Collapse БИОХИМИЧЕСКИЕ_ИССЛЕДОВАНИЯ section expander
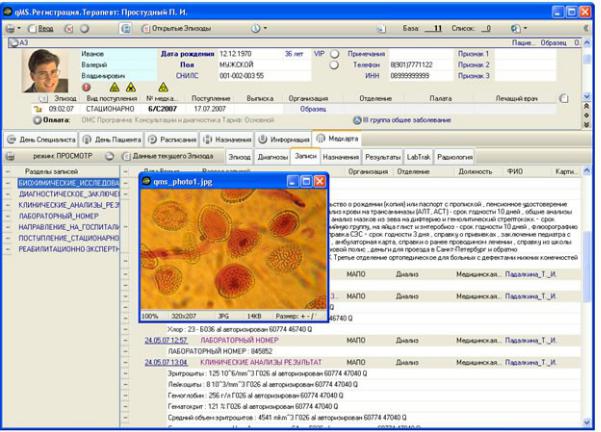Image resolution: width=601 pixels, height=432 pixels. tap(8, 183)
